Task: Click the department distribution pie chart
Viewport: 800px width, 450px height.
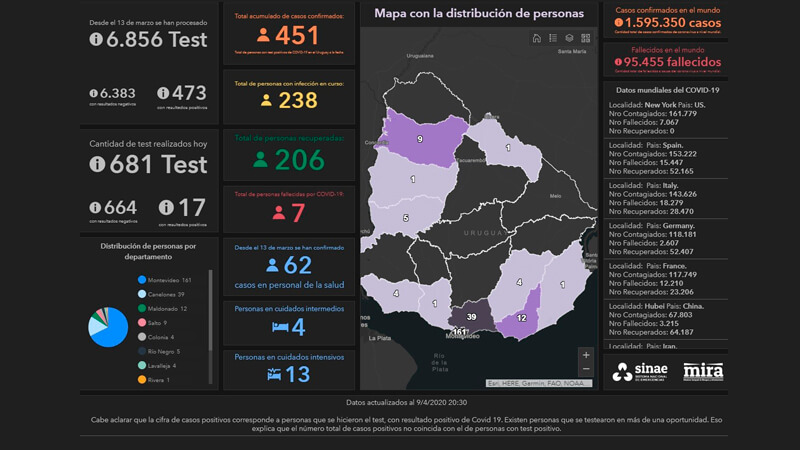Action: [x=108, y=327]
